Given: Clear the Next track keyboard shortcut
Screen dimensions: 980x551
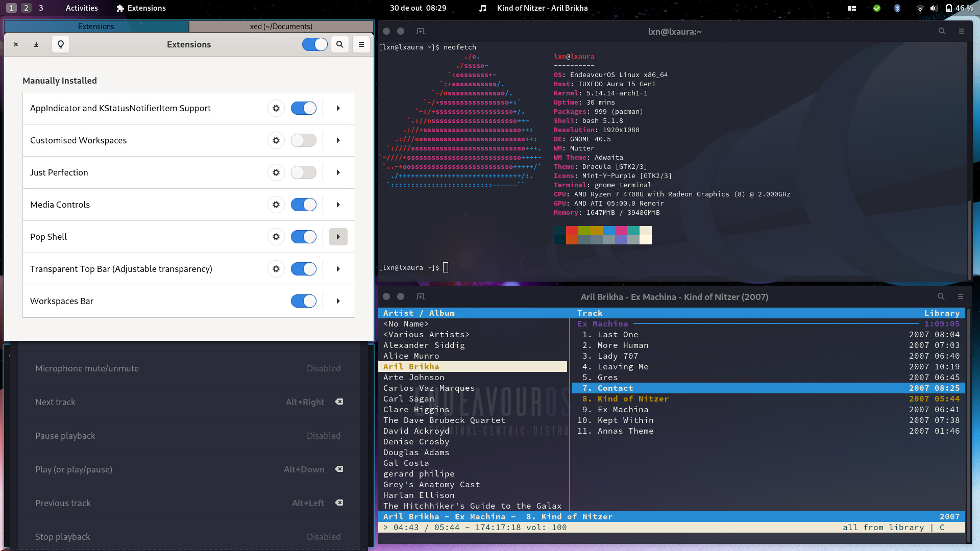Looking at the screenshot, I should point(339,402).
